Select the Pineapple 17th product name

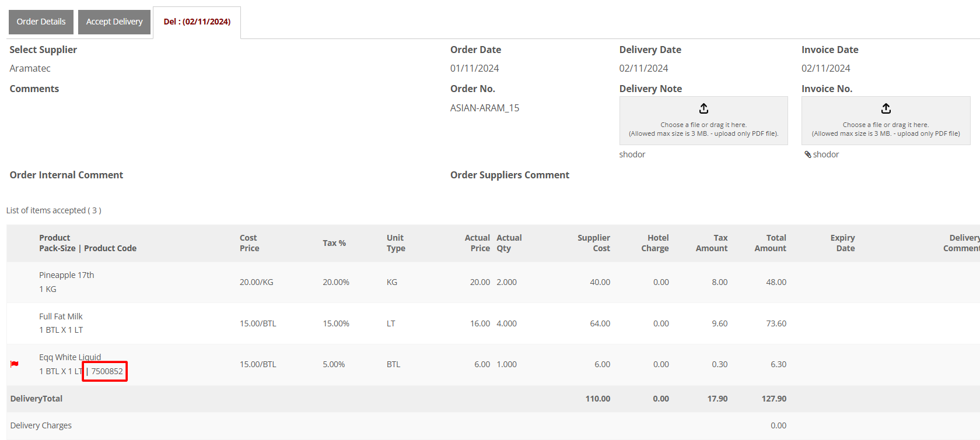click(x=66, y=275)
